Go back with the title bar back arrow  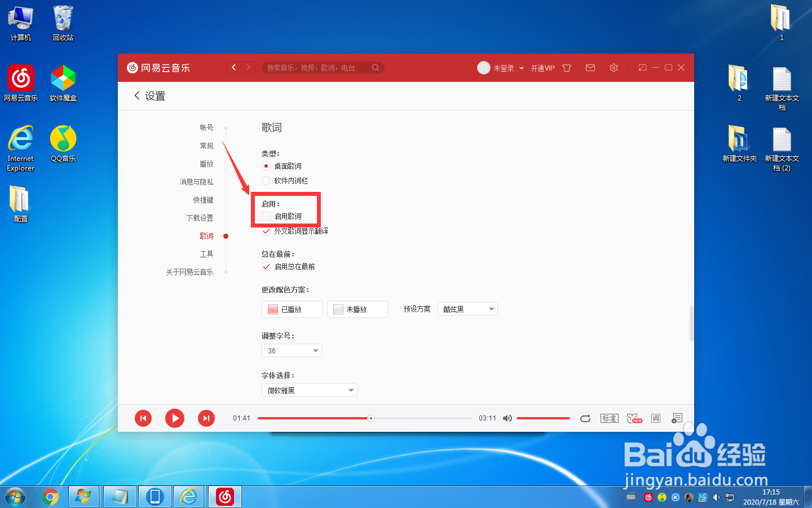pyautogui.click(x=234, y=68)
